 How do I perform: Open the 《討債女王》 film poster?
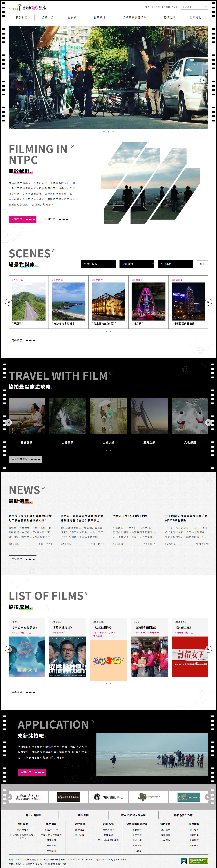(x=190, y=657)
